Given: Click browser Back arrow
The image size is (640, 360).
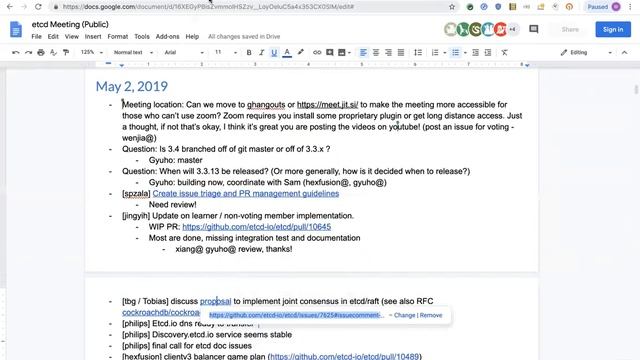Looking at the screenshot, I should coord(10,7).
